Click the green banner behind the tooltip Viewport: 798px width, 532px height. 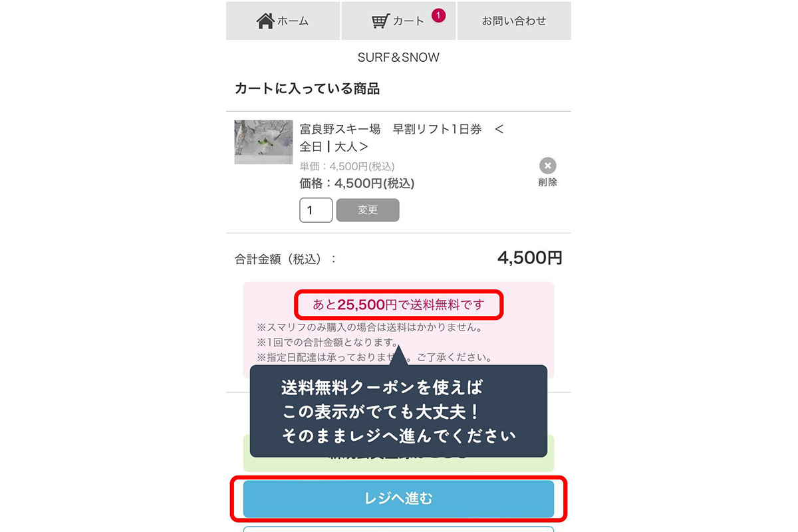[x=398, y=454]
